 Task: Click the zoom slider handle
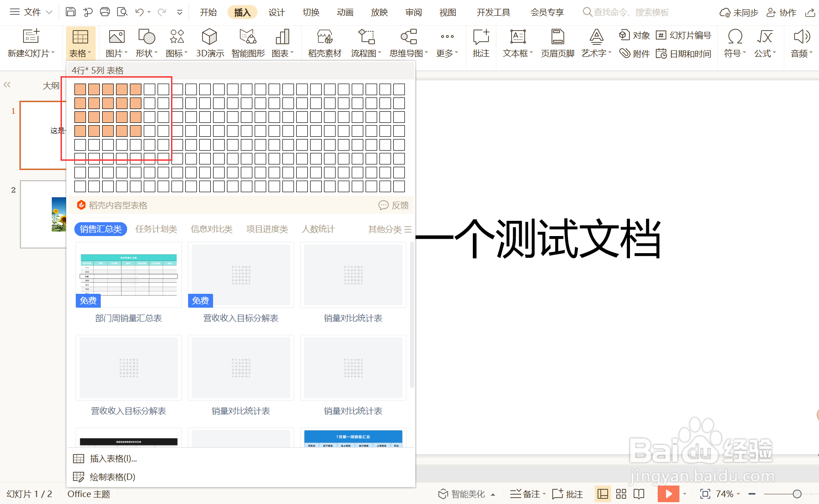click(x=797, y=494)
